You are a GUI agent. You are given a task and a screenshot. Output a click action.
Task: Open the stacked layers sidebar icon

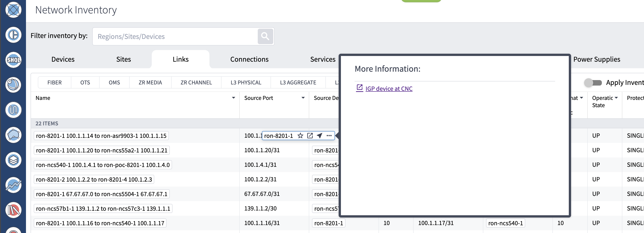click(13, 160)
